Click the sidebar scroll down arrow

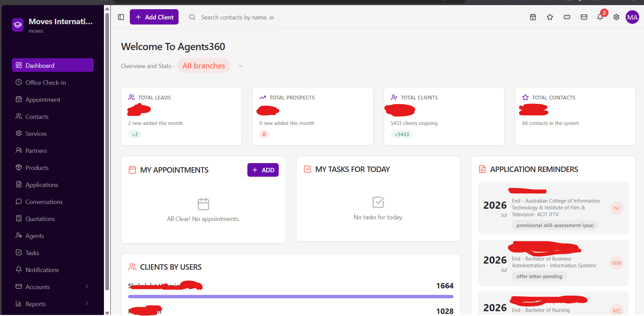[x=107, y=313]
